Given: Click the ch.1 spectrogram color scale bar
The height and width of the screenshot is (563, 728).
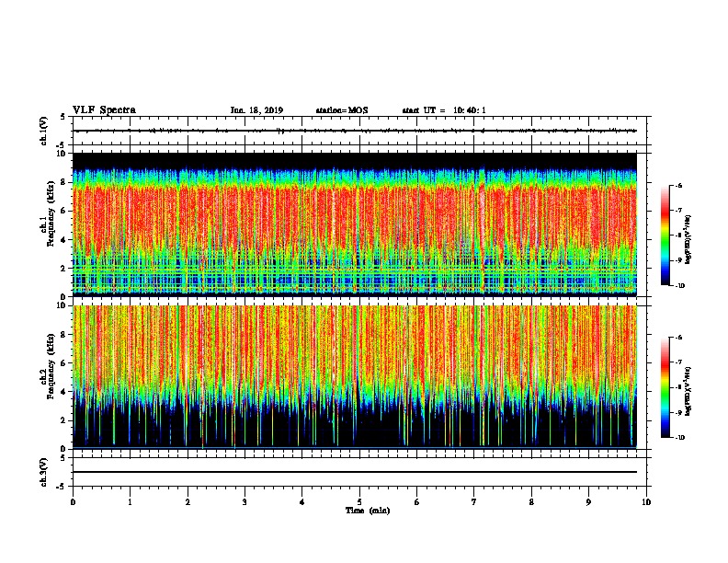Looking at the screenshot, I should [x=665, y=236].
